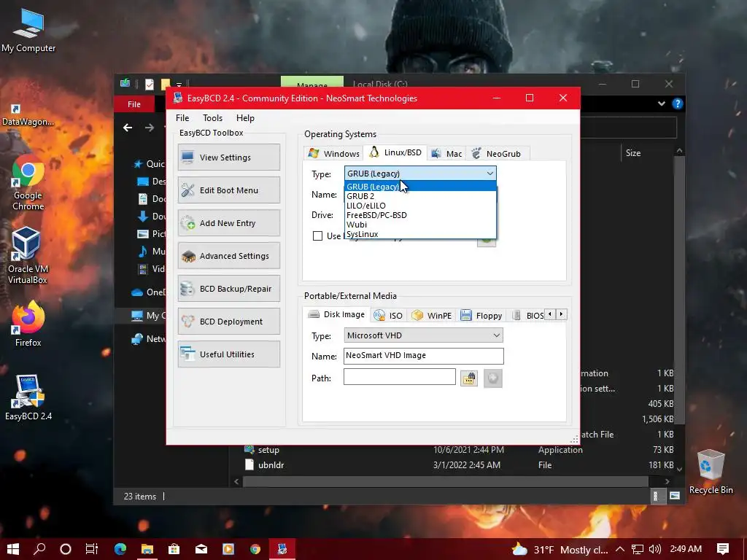747x560 pixels.
Task: Switch to the Windows operating system tab
Action: [333, 153]
